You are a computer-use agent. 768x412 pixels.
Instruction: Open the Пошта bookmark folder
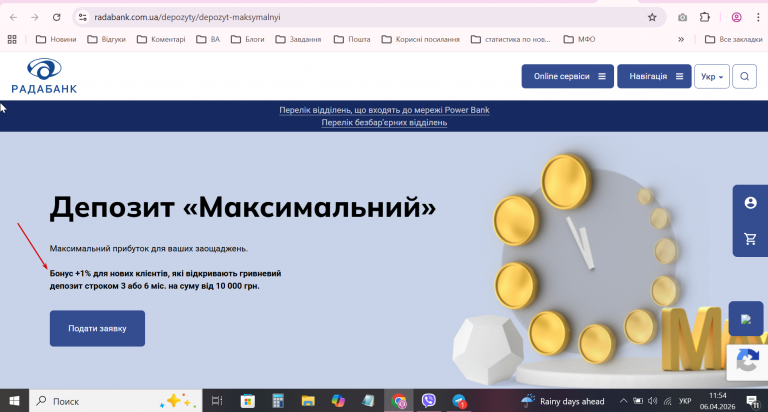(x=352, y=39)
